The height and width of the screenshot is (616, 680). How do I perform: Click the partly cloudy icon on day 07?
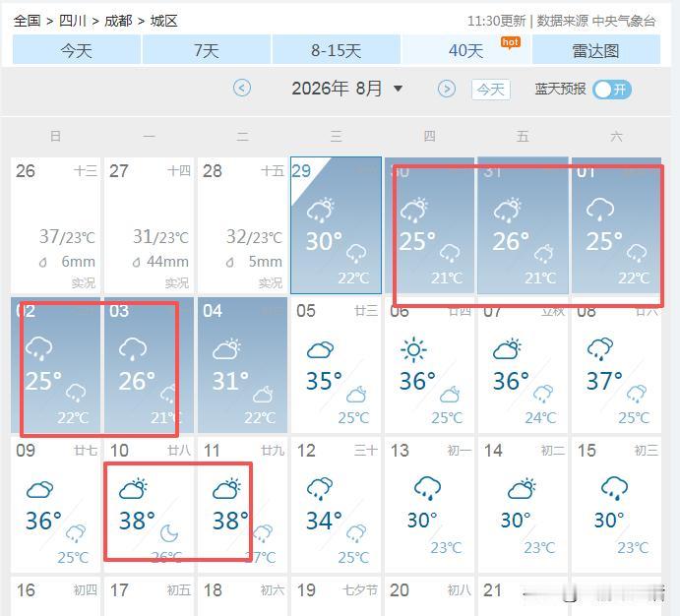pos(507,349)
